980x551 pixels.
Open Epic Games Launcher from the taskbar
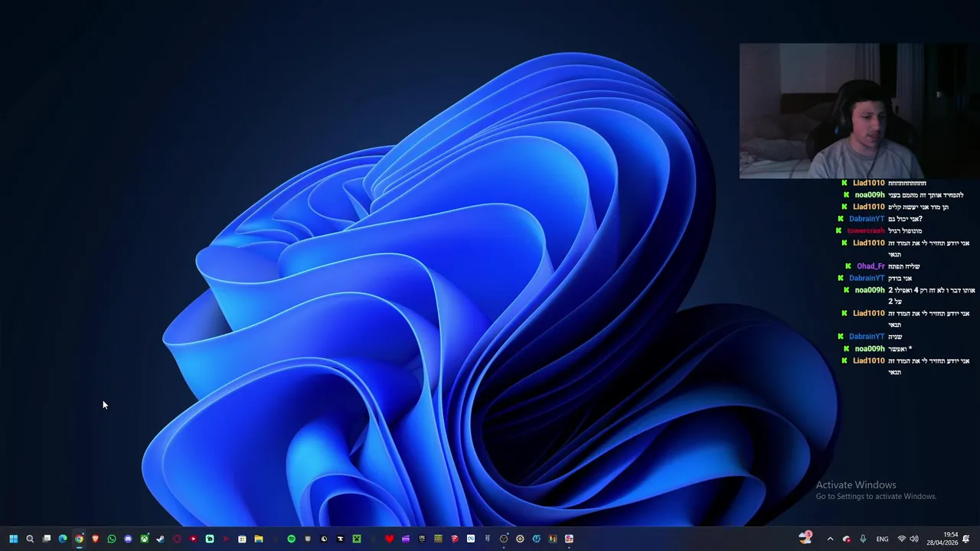pos(422,539)
